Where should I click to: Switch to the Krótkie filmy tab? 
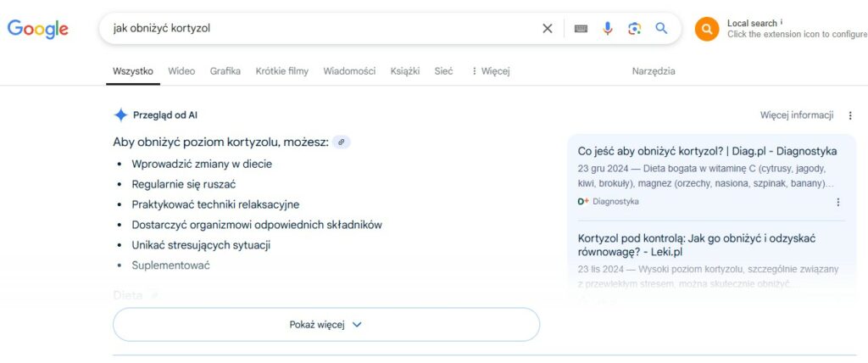click(x=281, y=71)
